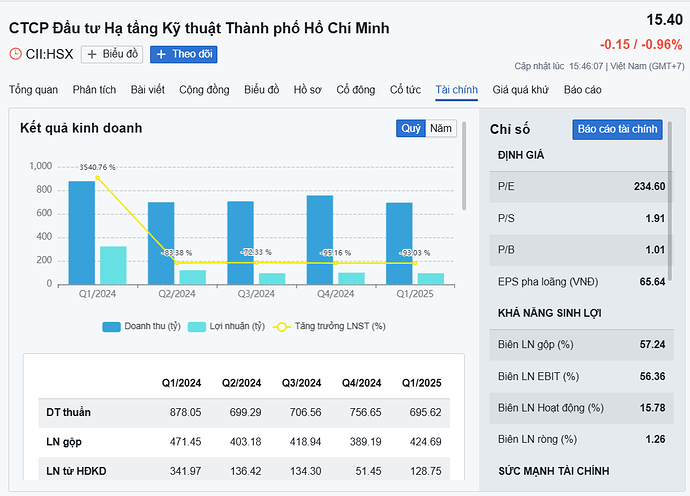Select the Giá quá khứ tab
Viewport: 690px width, 496px height.
tap(521, 90)
